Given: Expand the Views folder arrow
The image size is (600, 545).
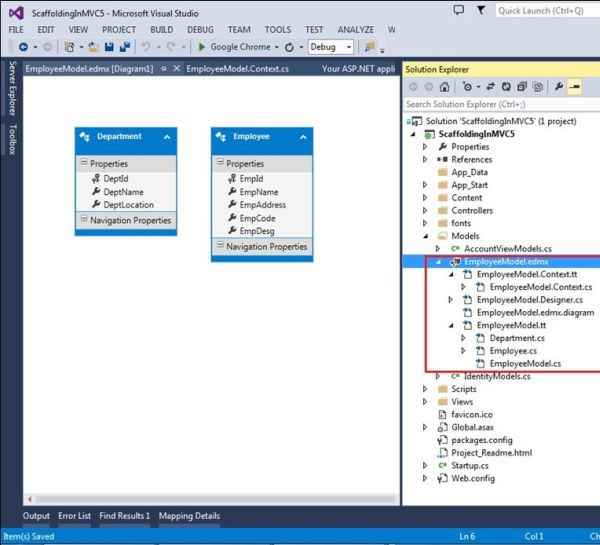Looking at the screenshot, I should [425, 401].
